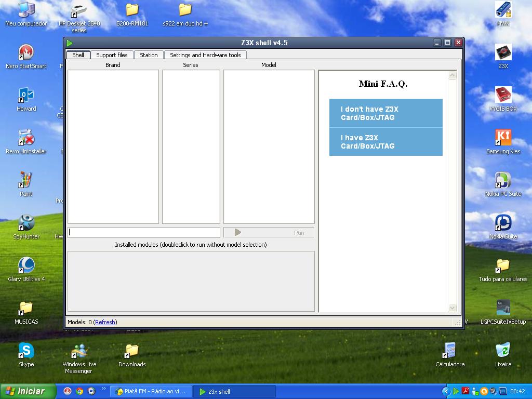The height and width of the screenshot is (399, 532).
Task: Open media player from quick launch
Action: [x=91, y=391]
